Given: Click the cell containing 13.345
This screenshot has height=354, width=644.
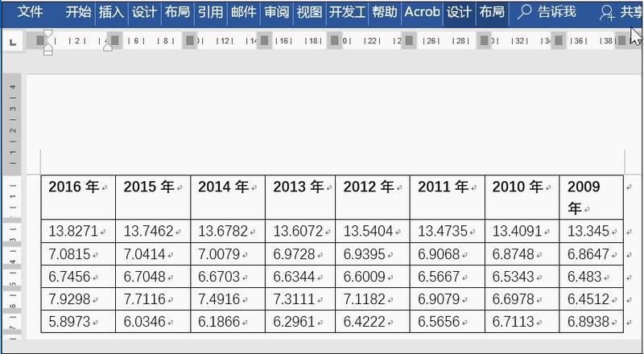Looking at the screenshot, I should [x=592, y=231].
